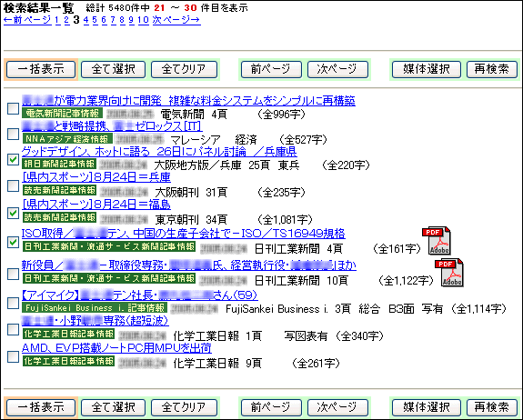Click bottom 全て選択 button

113,407
